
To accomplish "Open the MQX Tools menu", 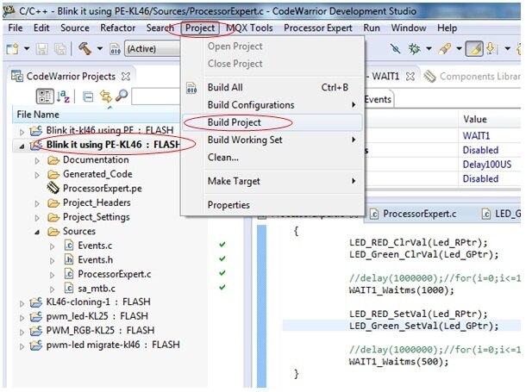I will pyautogui.click(x=249, y=28).
